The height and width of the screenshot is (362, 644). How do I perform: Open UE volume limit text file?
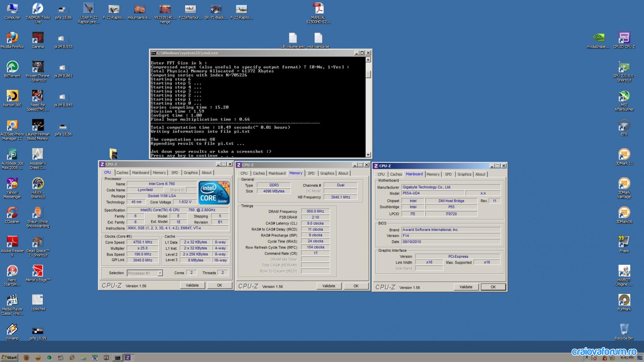click(x=293, y=41)
